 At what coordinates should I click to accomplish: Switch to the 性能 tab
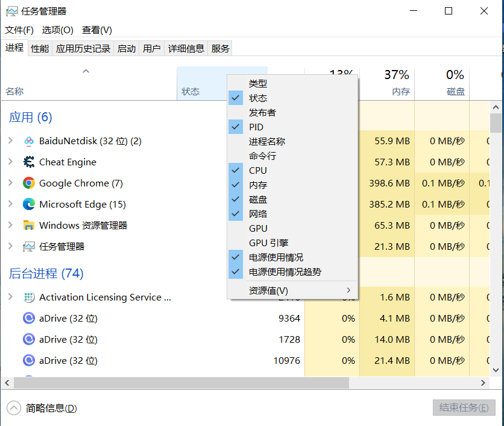point(40,49)
